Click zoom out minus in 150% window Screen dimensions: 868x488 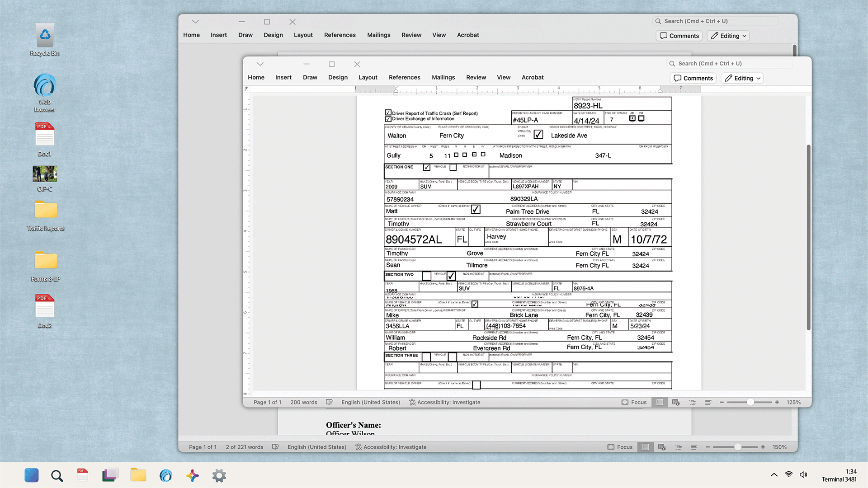click(x=708, y=447)
